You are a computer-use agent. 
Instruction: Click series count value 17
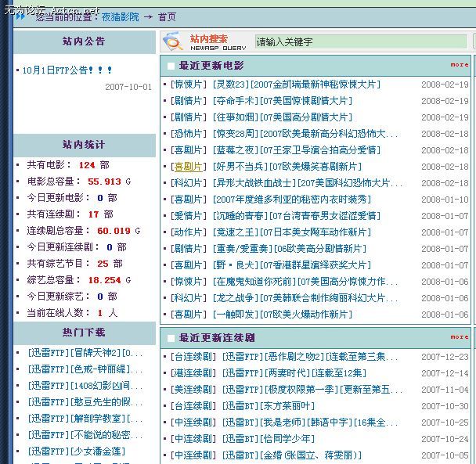[93, 214]
